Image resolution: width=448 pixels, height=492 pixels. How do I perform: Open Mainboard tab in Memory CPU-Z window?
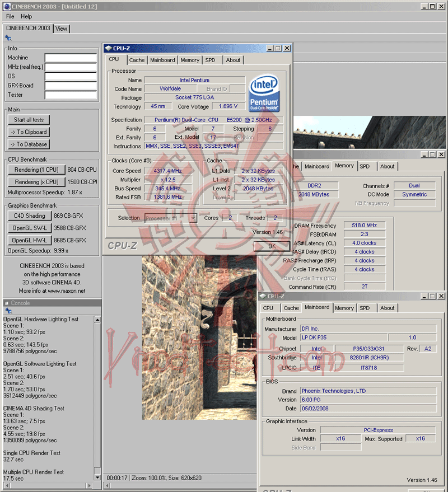click(317, 166)
